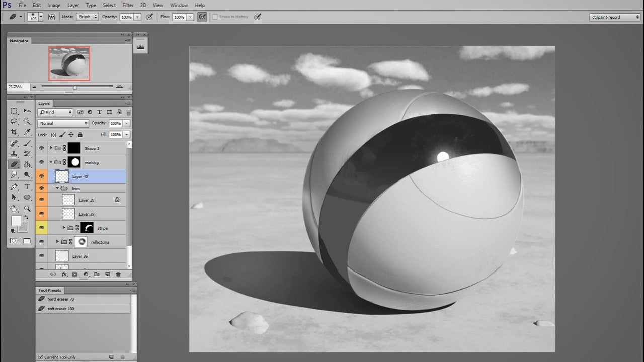Open the Add Layer Style menu
Image resolution: width=644 pixels, height=362 pixels.
[64, 274]
